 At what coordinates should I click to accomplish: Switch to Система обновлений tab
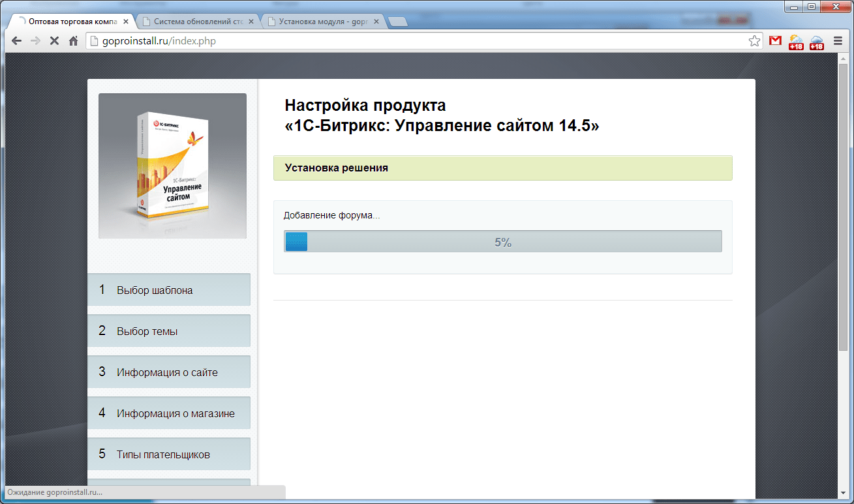[x=198, y=21]
